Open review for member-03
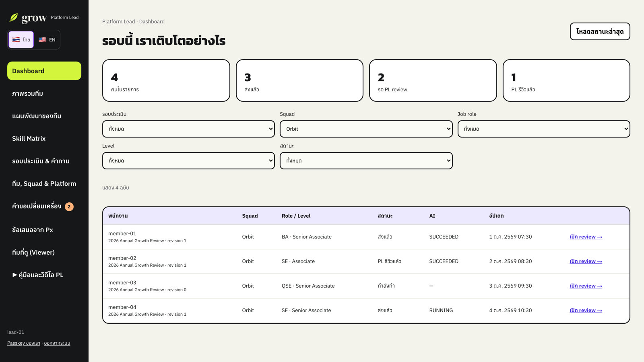This screenshot has height=362, width=644. [586, 286]
